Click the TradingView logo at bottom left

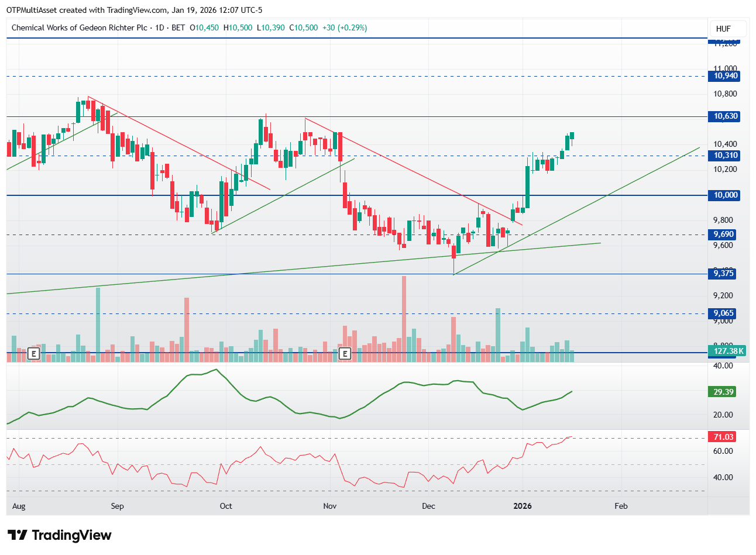point(59,535)
